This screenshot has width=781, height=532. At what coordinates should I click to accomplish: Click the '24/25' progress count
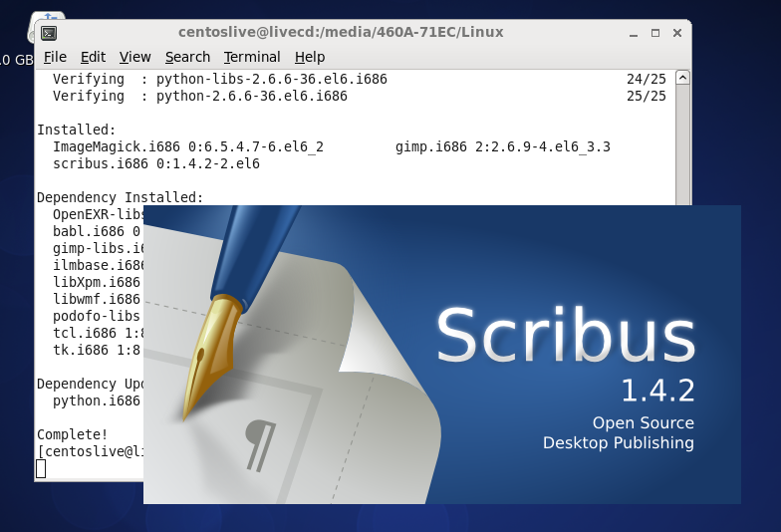[x=647, y=80]
